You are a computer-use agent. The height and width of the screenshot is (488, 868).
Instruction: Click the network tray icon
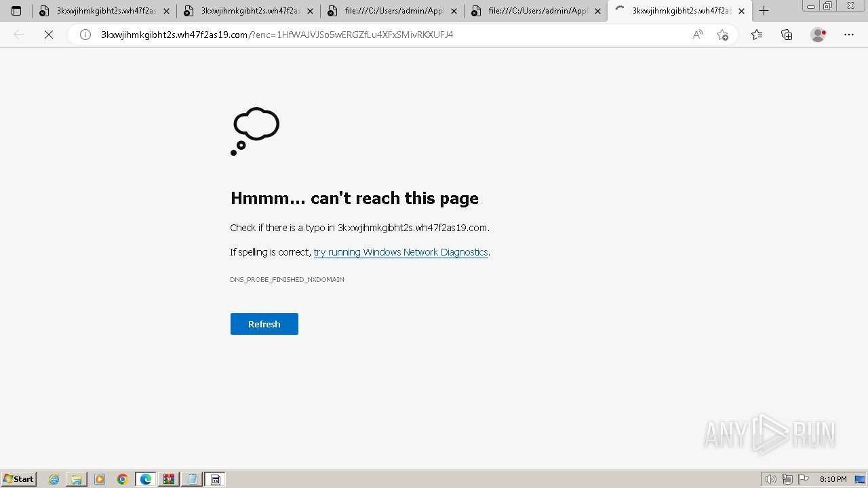tap(787, 479)
